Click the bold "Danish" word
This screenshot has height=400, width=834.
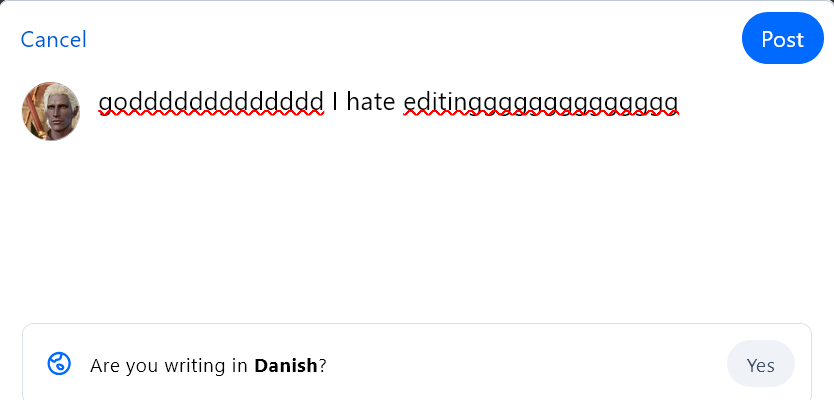(286, 366)
